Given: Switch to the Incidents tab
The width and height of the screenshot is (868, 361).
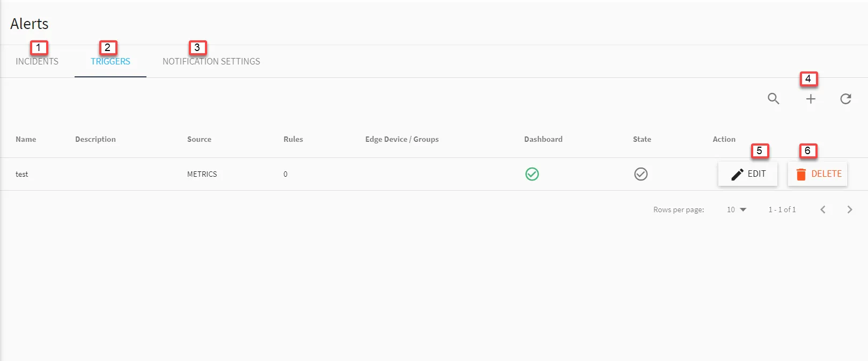Looking at the screenshot, I should pos(37,61).
